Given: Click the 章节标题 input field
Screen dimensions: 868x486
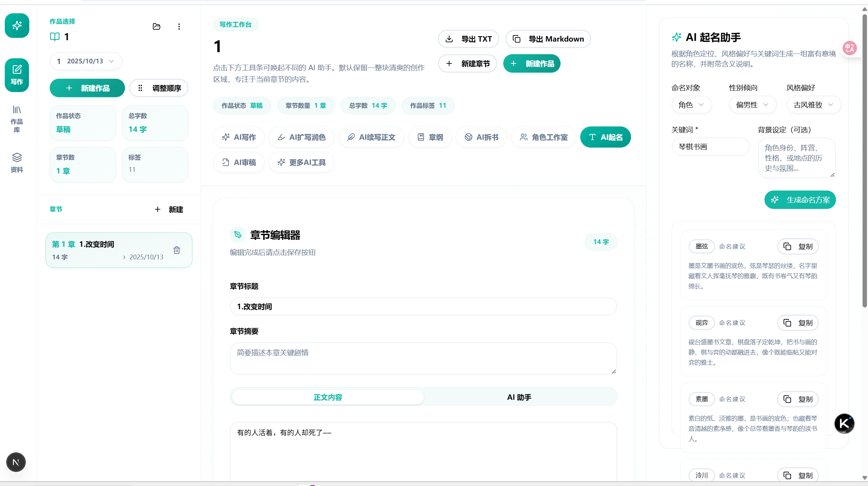Looking at the screenshot, I should point(423,307).
